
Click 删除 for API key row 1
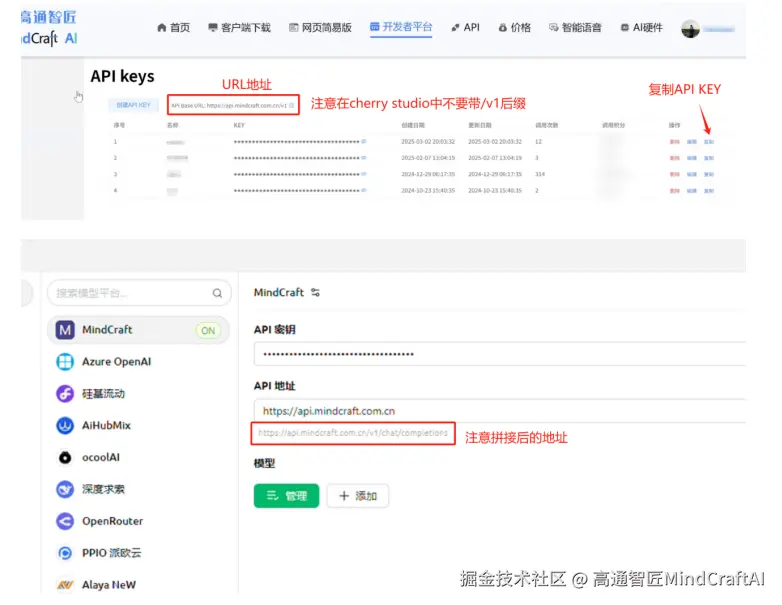point(674,142)
